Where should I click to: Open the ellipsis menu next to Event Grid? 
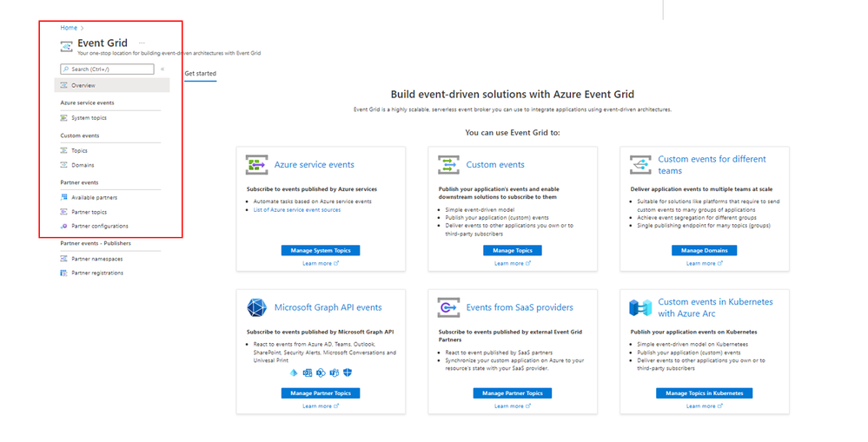click(142, 43)
